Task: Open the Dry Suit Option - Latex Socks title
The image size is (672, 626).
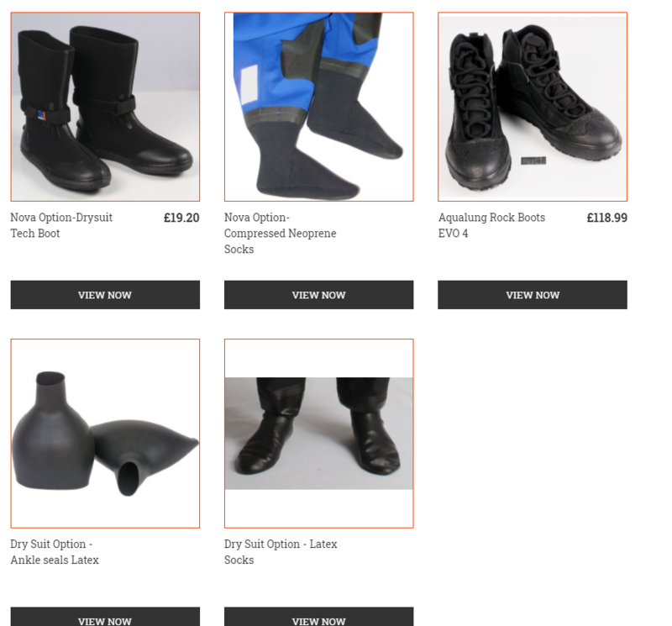Action: pos(281,552)
